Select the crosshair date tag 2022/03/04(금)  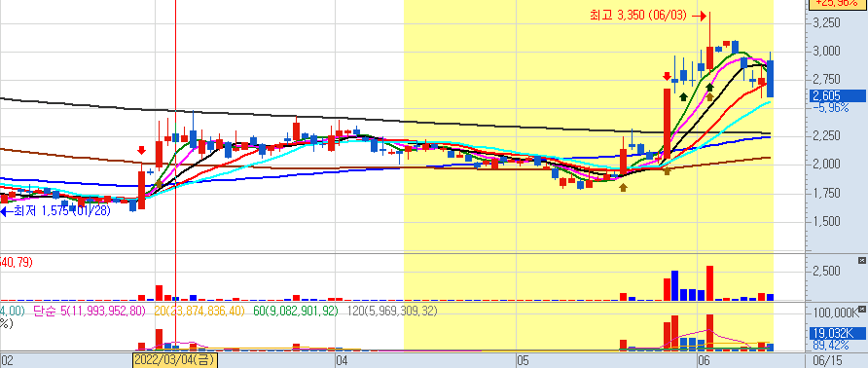coord(175,361)
